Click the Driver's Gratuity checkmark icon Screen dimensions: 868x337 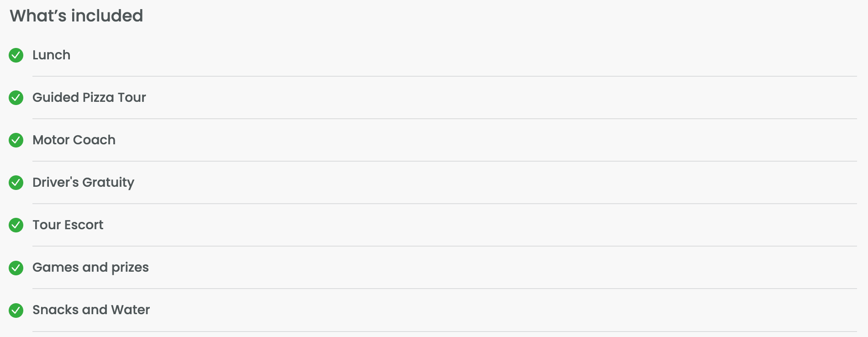(16, 183)
